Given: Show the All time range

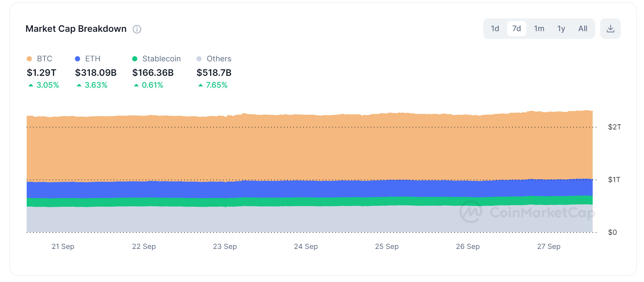Looking at the screenshot, I should pos(583,29).
